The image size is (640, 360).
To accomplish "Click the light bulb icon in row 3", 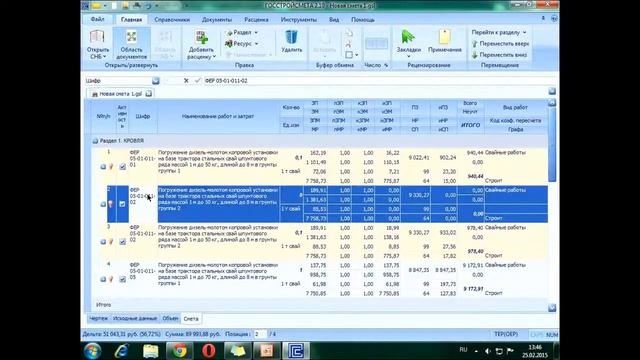I will point(111,242).
